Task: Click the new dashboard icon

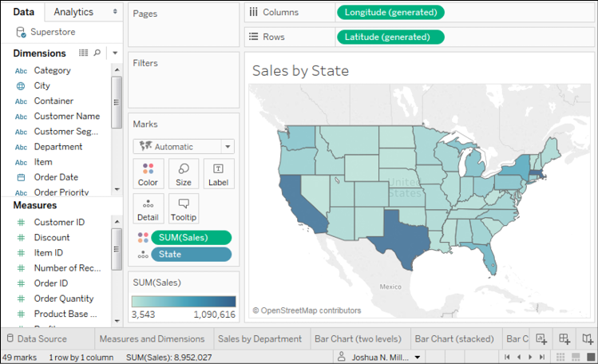Action: (x=564, y=338)
